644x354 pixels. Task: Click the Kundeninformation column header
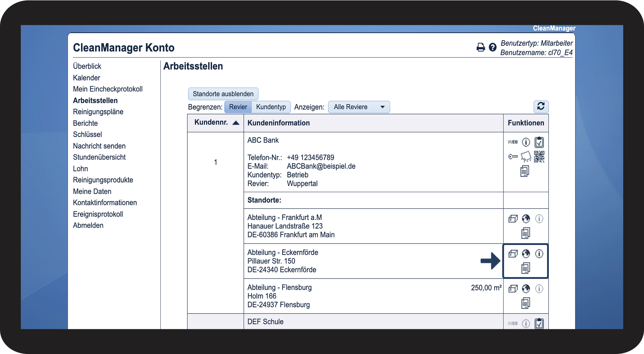(278, 123)
